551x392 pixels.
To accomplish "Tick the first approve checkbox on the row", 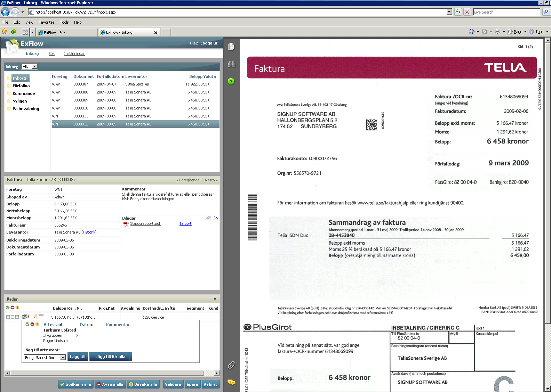I will 8,317.
